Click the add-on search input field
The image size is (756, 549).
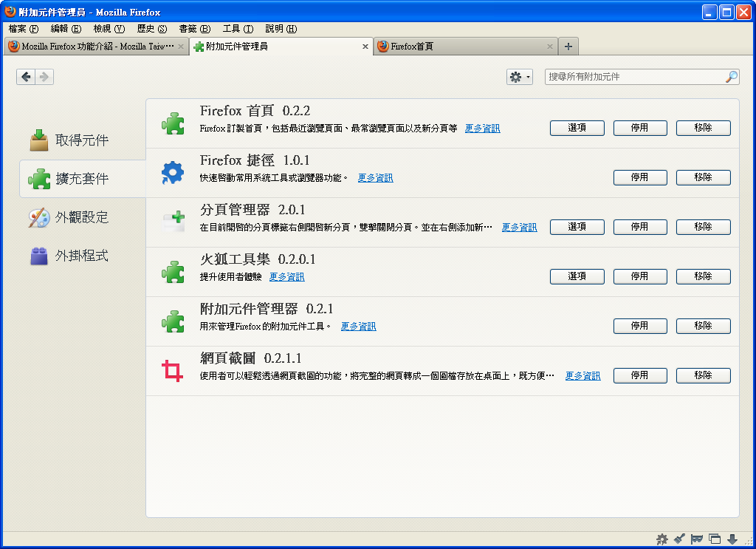pos(633,77)
